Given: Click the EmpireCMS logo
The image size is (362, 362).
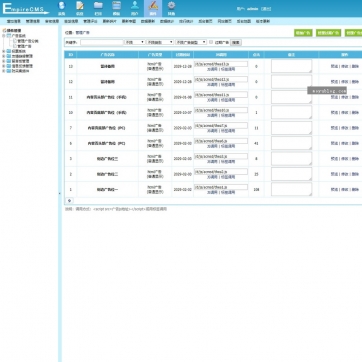Looking at the screenshot, I should click(26, 9).
